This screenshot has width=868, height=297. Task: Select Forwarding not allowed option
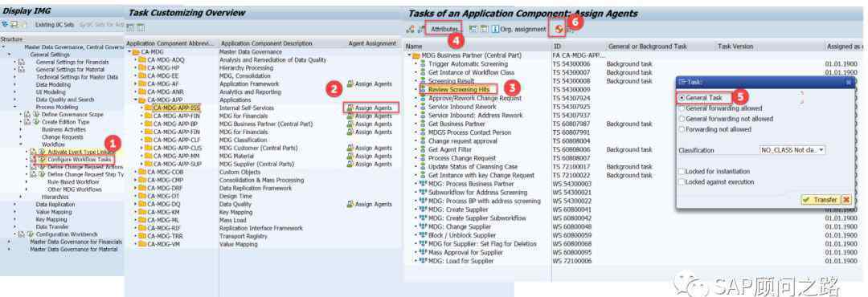(682, 129)
